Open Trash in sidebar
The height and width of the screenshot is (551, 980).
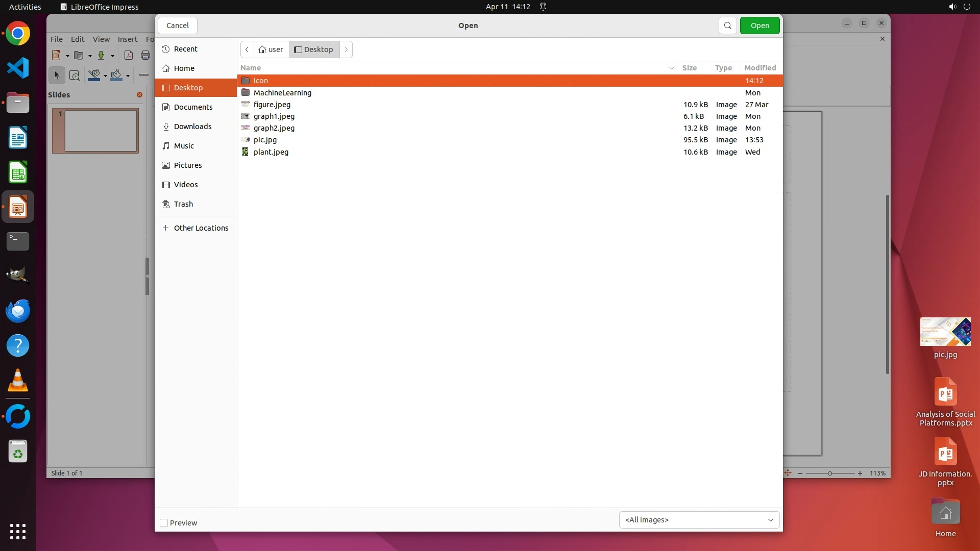[x=183, y=204]
